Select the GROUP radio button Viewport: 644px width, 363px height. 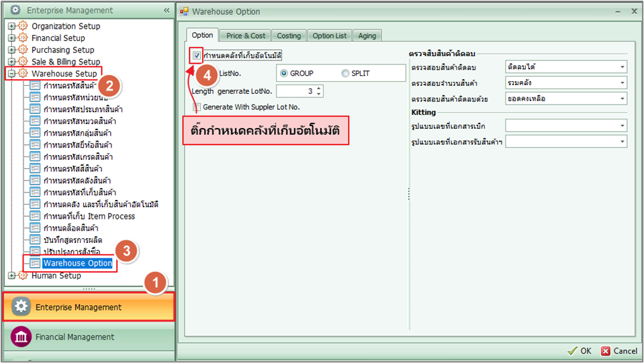point(284,73)
